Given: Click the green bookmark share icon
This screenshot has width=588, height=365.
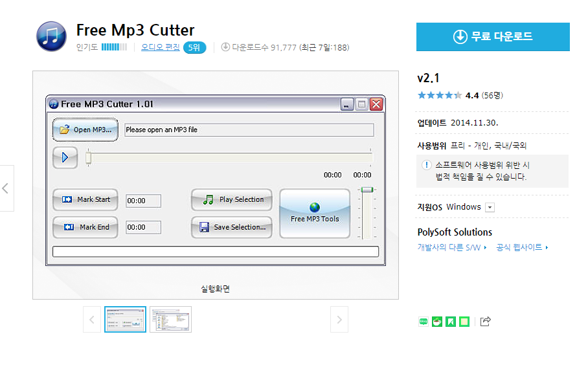Looking at the screenshot, I should coord(451,322).
